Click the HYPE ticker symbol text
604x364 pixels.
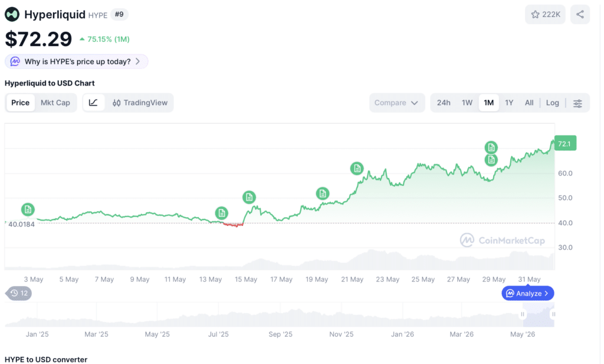[x=98, y=15]
